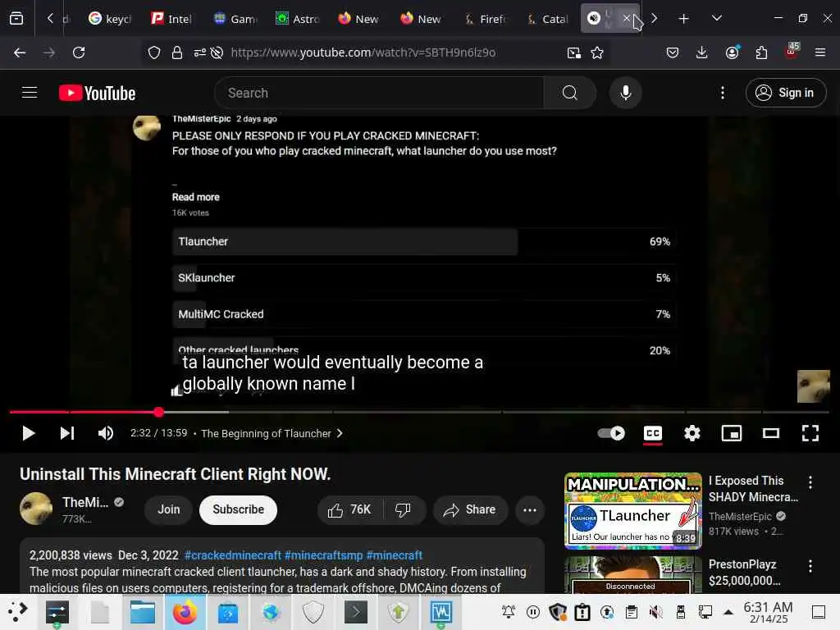Skip to next video
Image resolution: width=840 pixels, height=630 pixels.
click(x=67, y=433)
